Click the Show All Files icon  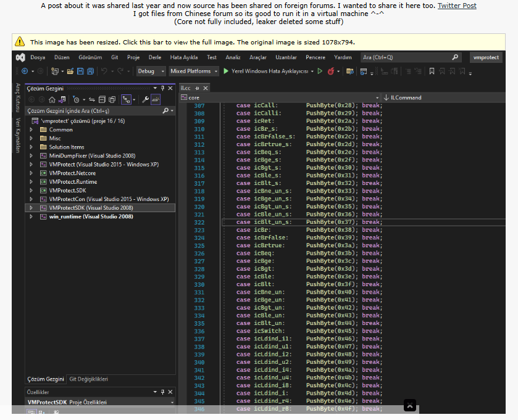tap(112, 100)
